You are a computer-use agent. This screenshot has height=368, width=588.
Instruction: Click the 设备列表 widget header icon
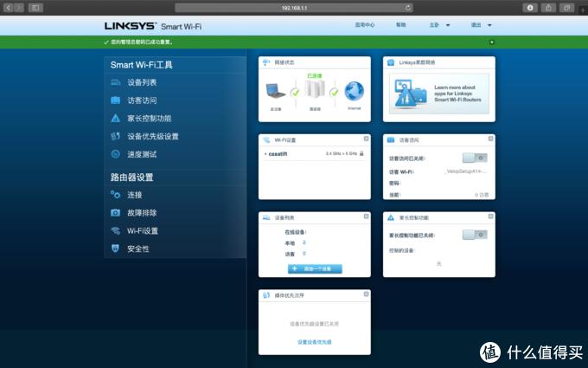[266, 218]
